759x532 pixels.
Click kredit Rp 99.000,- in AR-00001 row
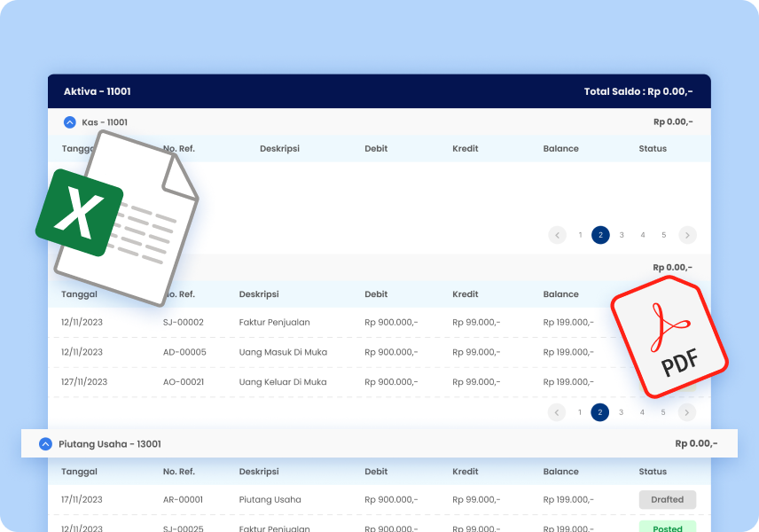(476, 499)
